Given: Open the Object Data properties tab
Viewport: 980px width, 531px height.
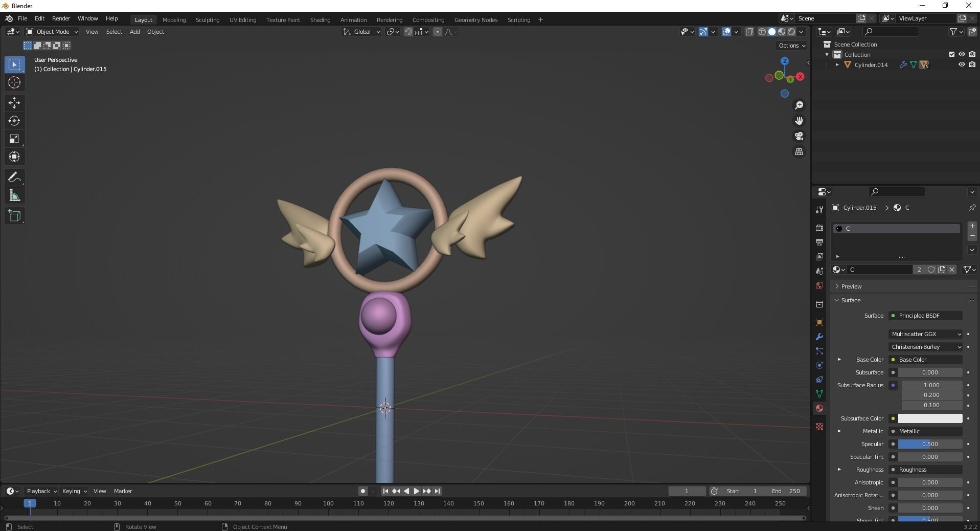Looking at the screenshot, I should [x=819, y=394].
